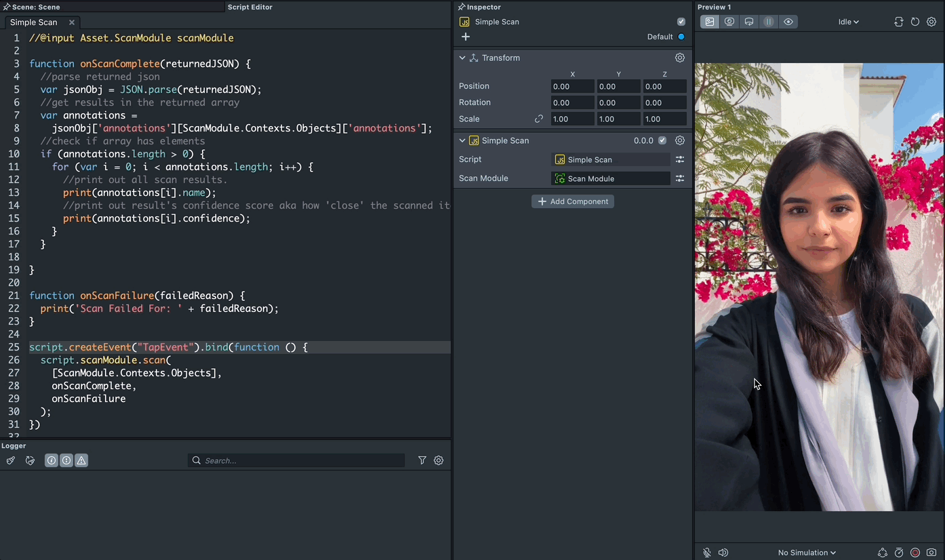945x560 pixels.
Task: Click the speaker audio icon in Preview
Action: (723, 553)
